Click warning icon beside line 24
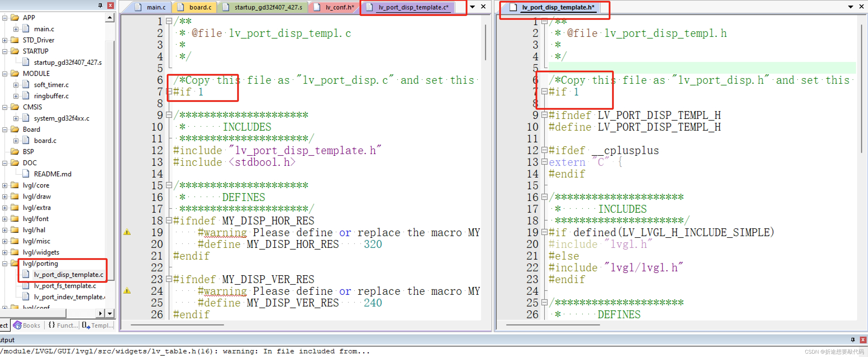This screenshot has height=357, width=868. click(127, 291)
